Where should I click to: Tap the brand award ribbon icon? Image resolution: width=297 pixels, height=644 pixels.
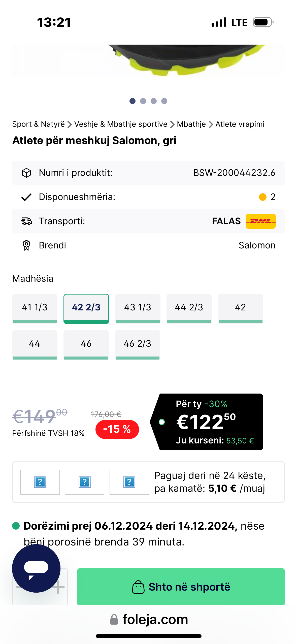26,245
